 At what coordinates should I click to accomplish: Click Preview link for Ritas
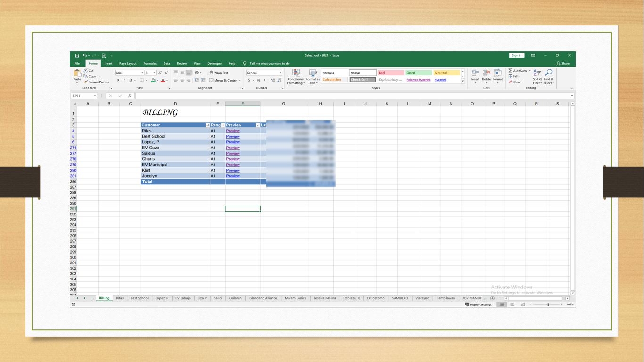pyautogui.click(x=233, y=131)
